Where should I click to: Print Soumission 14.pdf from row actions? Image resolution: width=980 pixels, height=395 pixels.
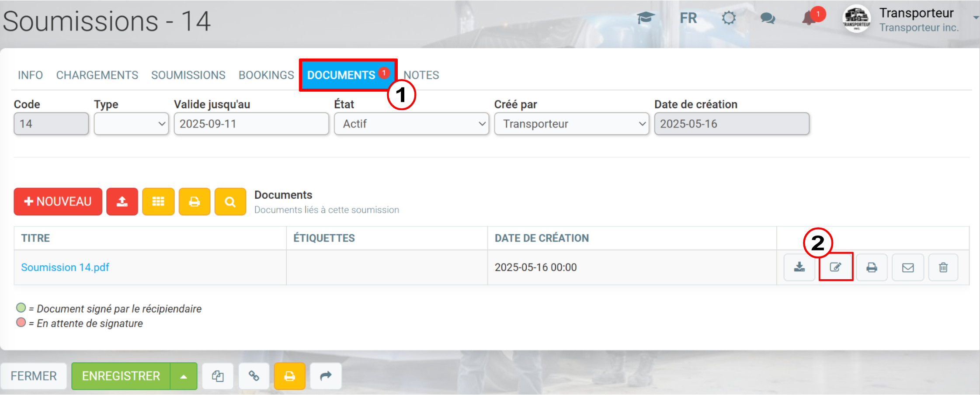pos(872,267)
